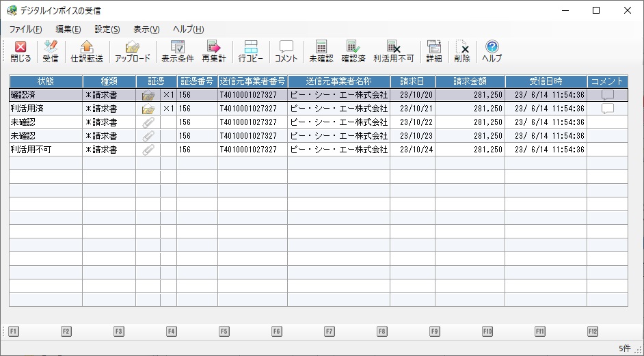Click paperclip icon in 23/10/23 row
This screenshot has width=644, height=356.
coord(148,136)
